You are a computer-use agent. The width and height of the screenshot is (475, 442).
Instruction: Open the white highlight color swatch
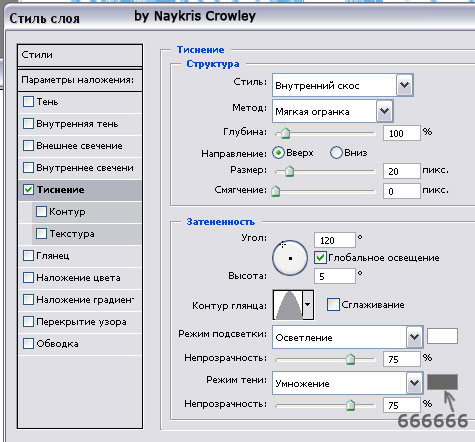point(442,336)
